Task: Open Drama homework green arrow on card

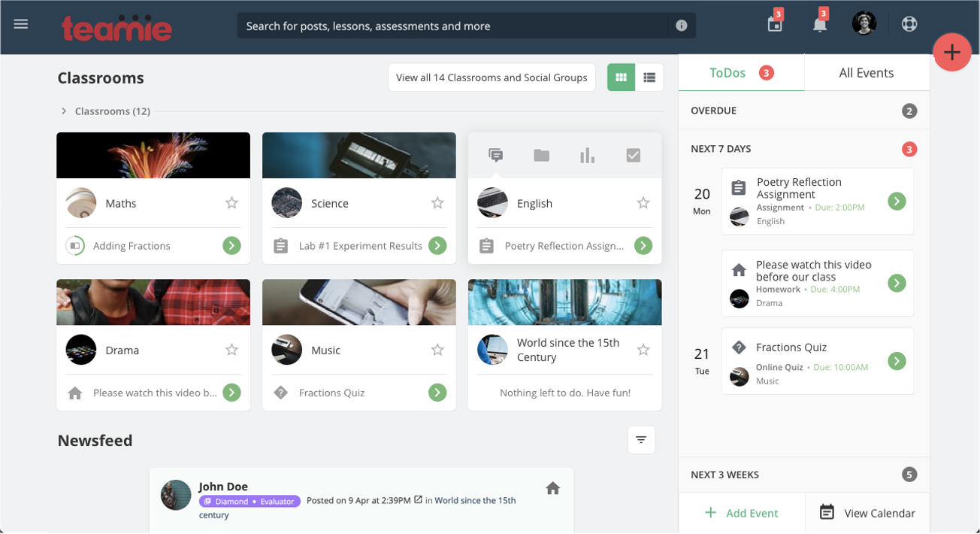Action: (231, 393)
